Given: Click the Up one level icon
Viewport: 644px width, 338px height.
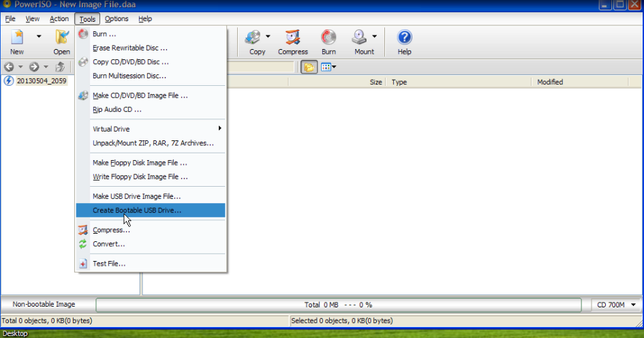Looking at the screenshot, I should click(x=60, y=67).
